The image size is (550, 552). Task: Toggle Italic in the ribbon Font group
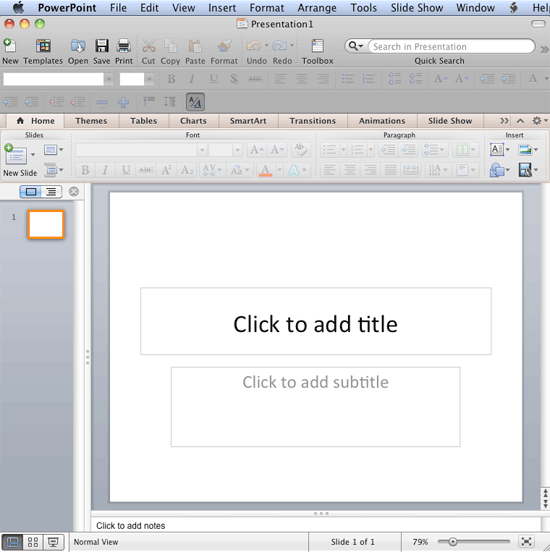[105, 170]
